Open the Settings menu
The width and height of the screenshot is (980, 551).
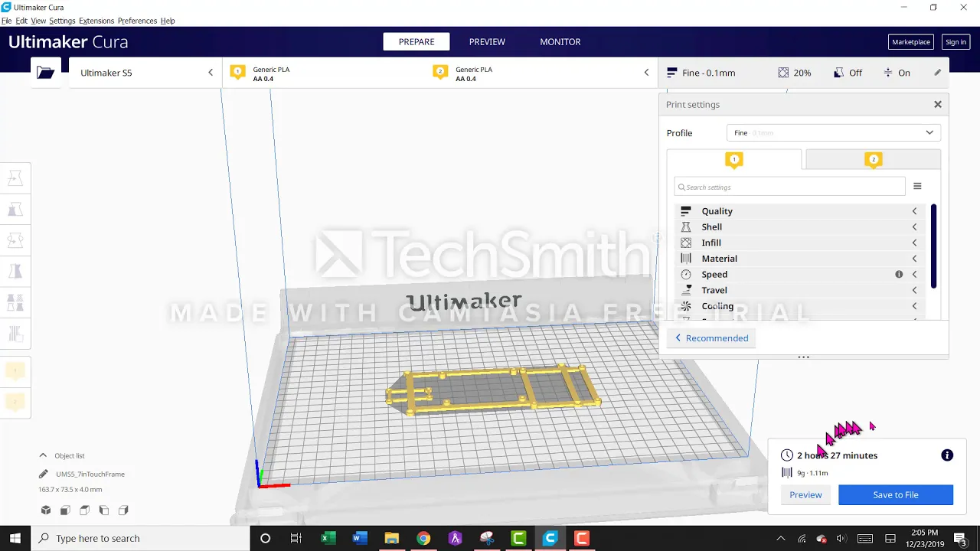coord(62,21)
